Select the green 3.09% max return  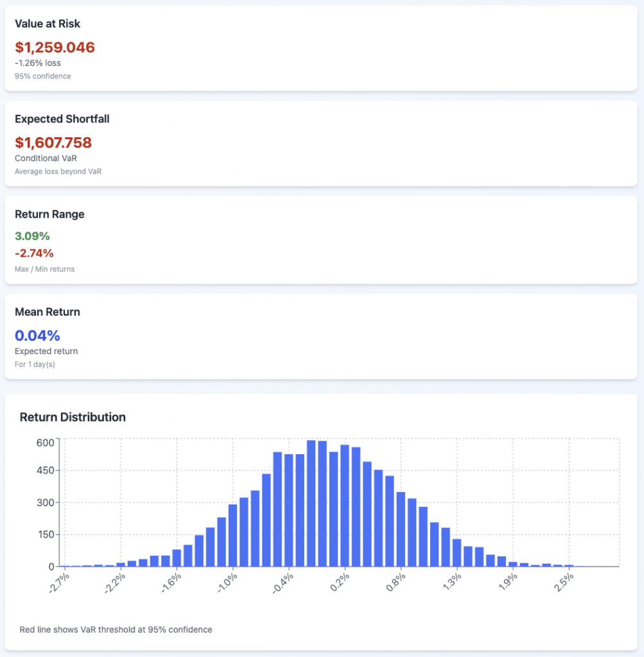coord(32,236)
